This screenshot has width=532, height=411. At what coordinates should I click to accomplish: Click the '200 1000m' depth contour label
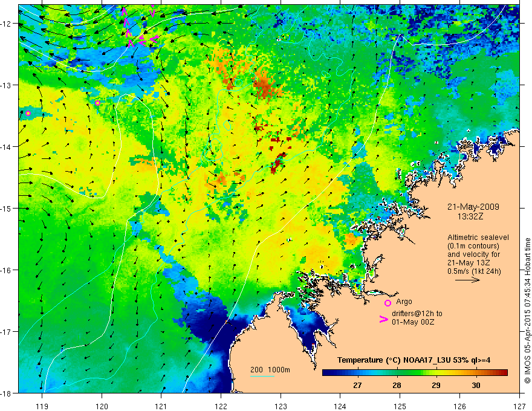[x=270, y=370]
